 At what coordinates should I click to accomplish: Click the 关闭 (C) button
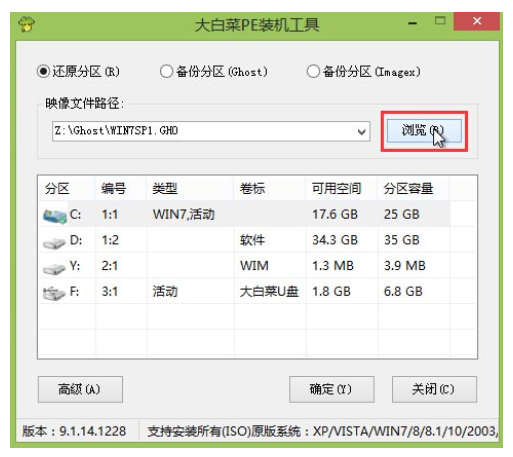[434, 389]
